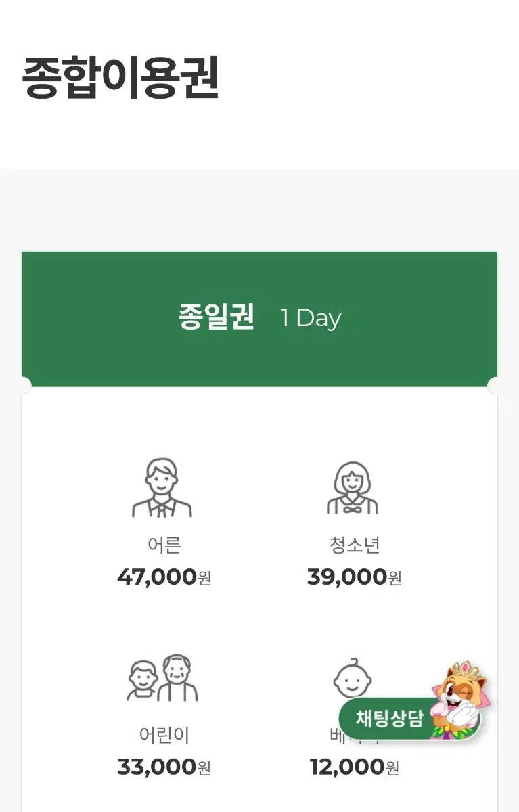This screenshot has height=812, width=519.
Task: Click the 47,000원 adult price
Action: click(x=164, y=577)
